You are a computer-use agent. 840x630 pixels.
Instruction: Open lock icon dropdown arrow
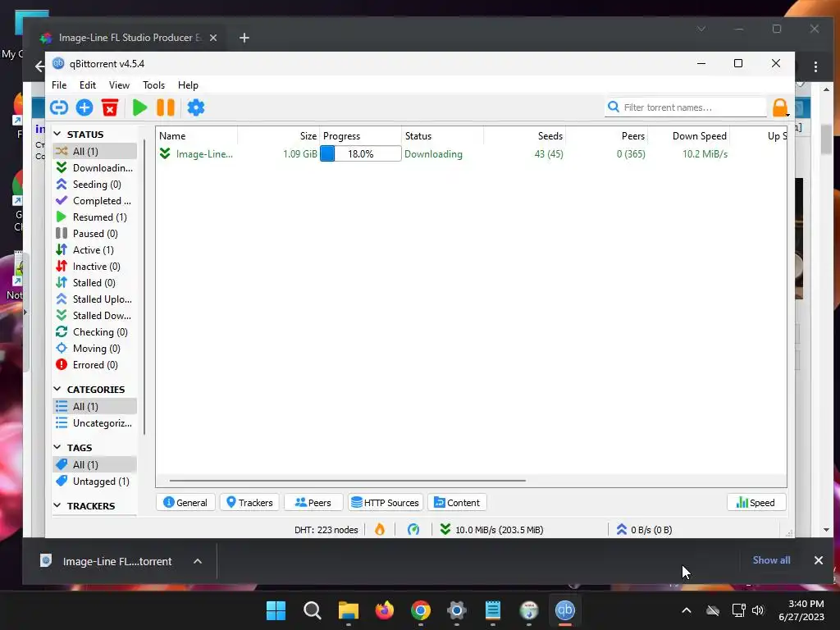[x=787, y=115]
